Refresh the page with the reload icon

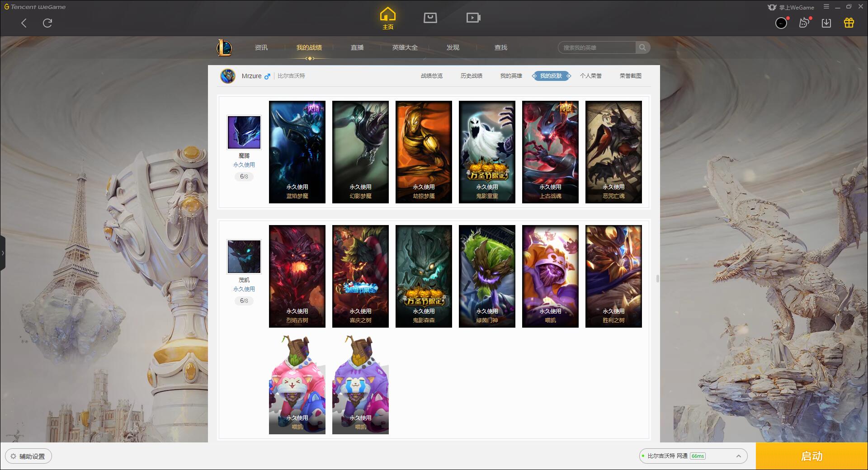pos(47,23)
